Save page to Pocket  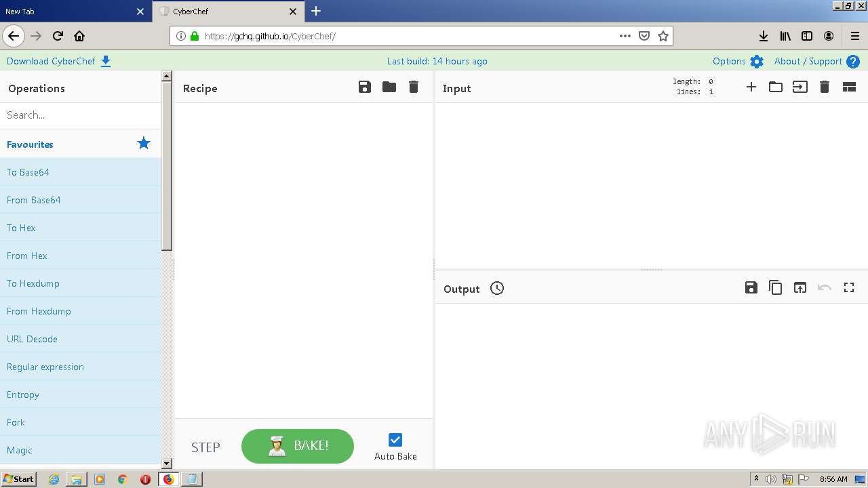pos(644,36)
